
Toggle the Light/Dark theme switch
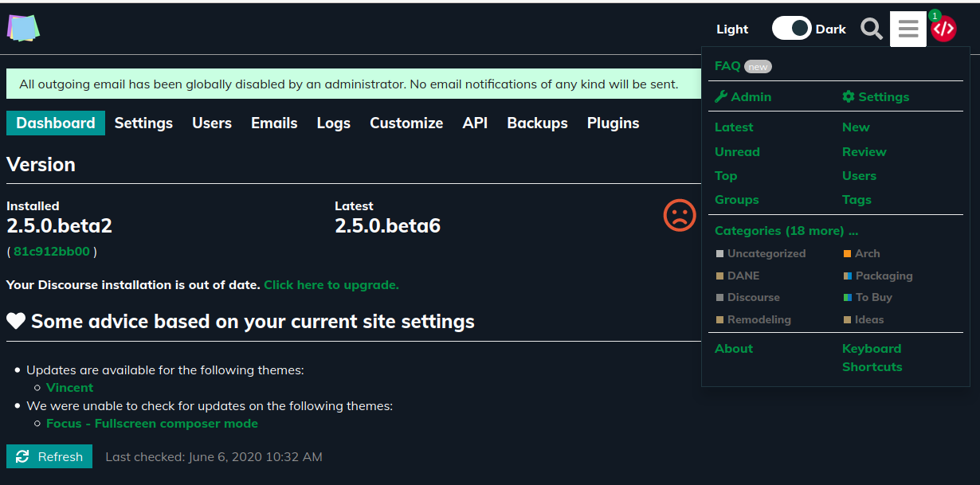(791, 29)
